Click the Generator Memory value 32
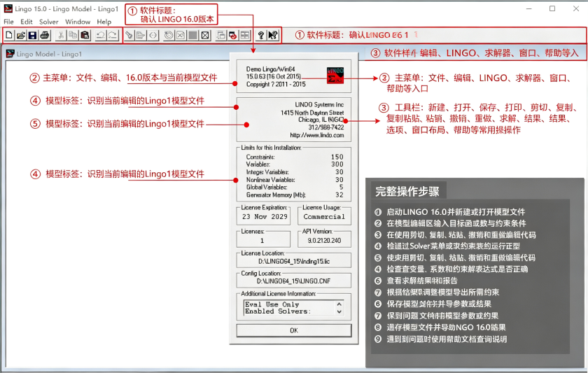 coord(339,195)
